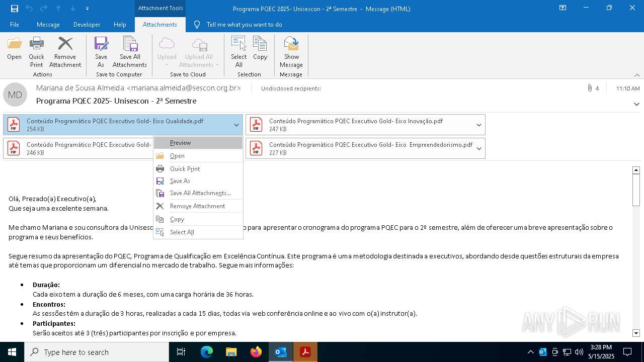Select the Attachments ribbon tab
Screen dimensions: 644x362
[160, 25]
